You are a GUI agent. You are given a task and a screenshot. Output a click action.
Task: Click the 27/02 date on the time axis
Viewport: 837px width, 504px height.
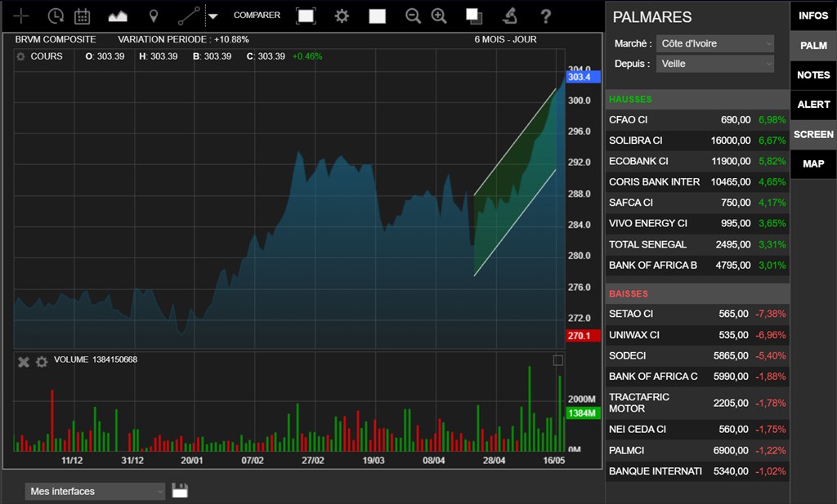pos(313,460)
